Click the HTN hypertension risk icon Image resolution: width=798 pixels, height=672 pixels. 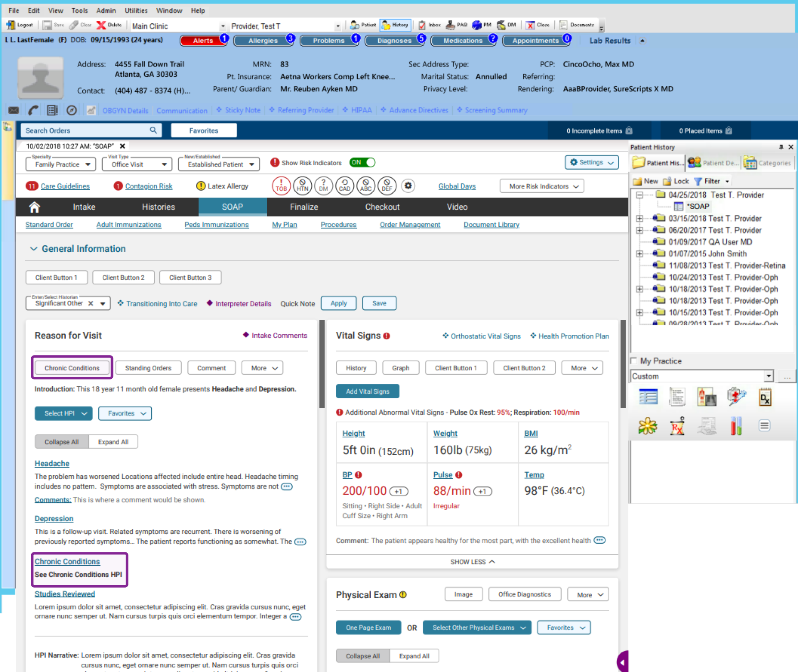pyautogui.click(x=302, y=186)
